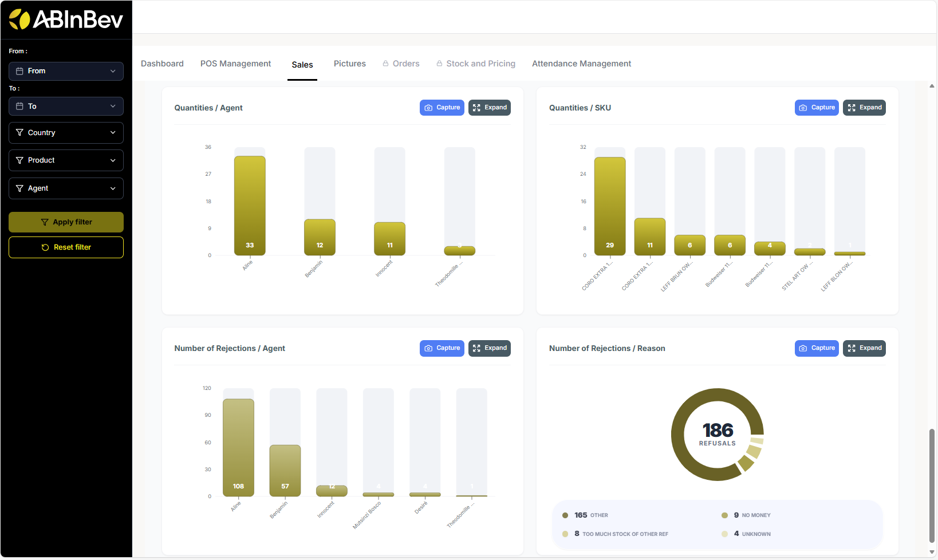The width and height of the screenshot is (938, 560).
Task: Click the lock icon beside the Orders tab
Action: [386, 64]
